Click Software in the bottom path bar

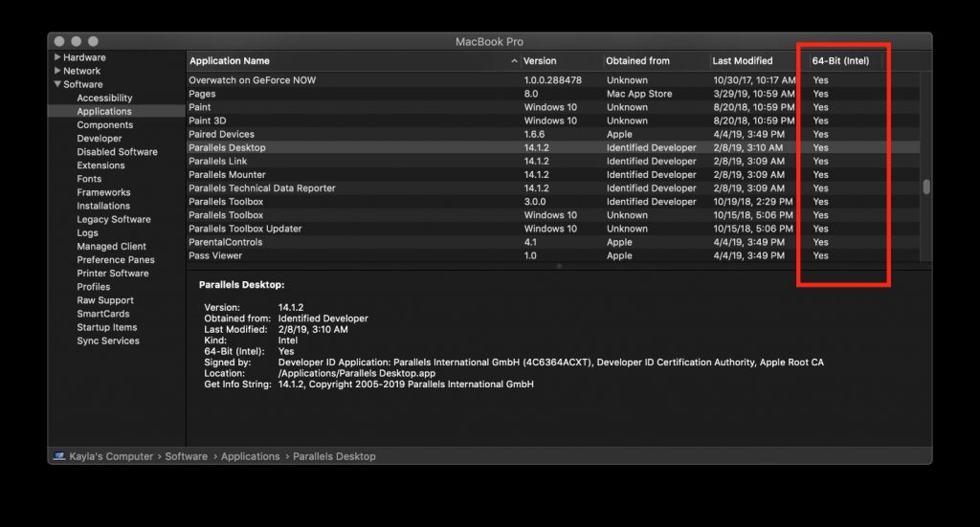(x=186, y=456)
